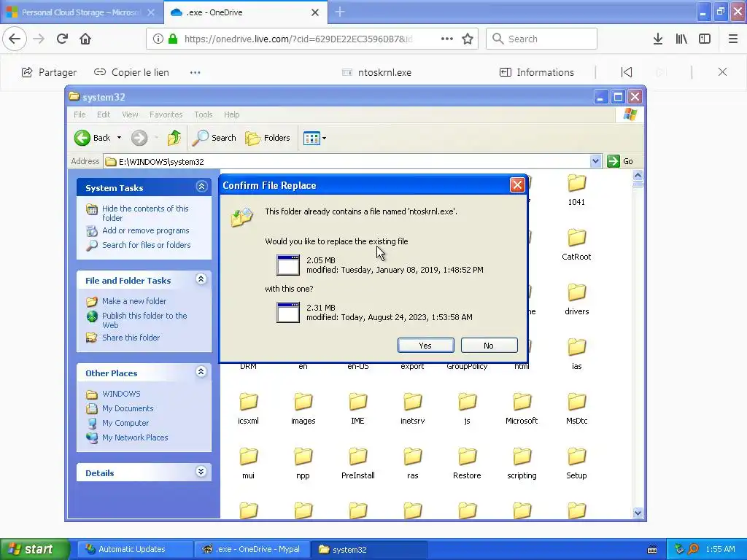Select the MsDtc folder icon
Image resolution: width=747 pixels, height=560 pixels.
[576, 402]
